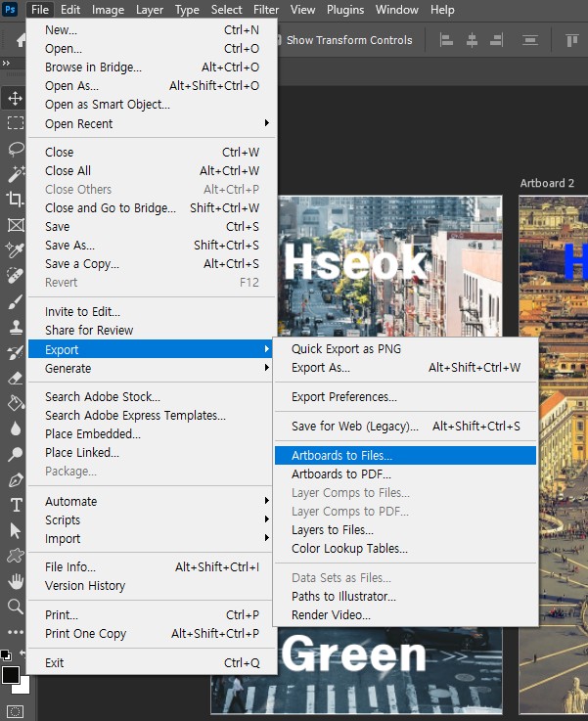Choose Export Preferences

(405, 397)
